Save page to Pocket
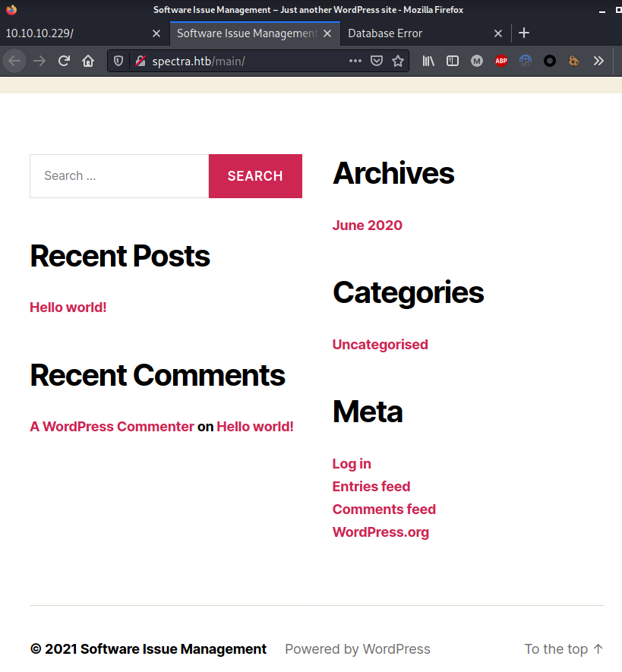622x672 pixels. tap(377, 61)
